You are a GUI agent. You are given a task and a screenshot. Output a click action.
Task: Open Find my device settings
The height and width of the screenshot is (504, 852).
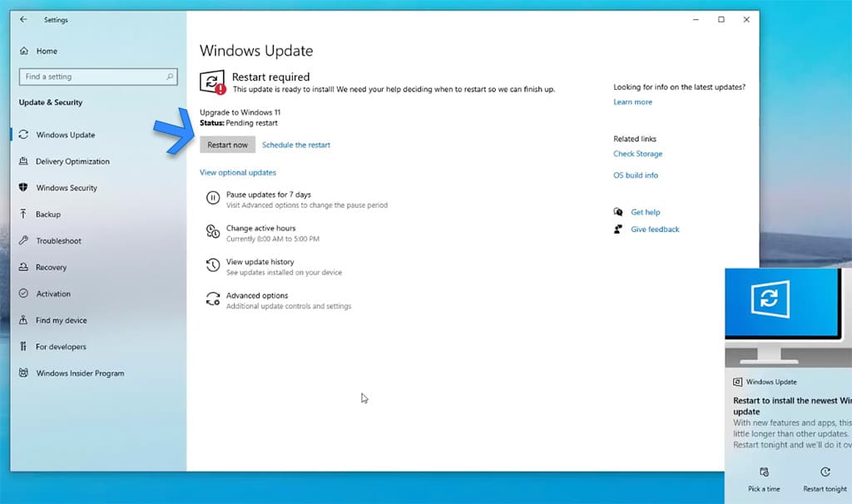[61, 320]
